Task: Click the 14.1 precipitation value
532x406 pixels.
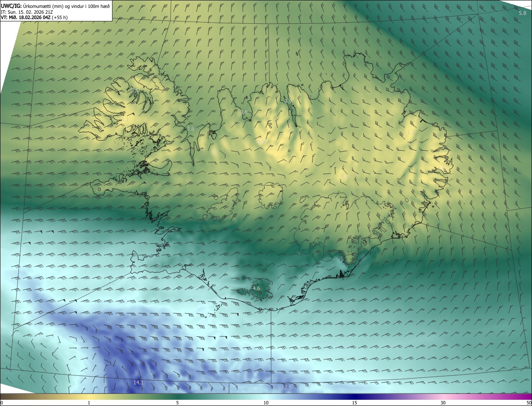Action: coord(138,382)
